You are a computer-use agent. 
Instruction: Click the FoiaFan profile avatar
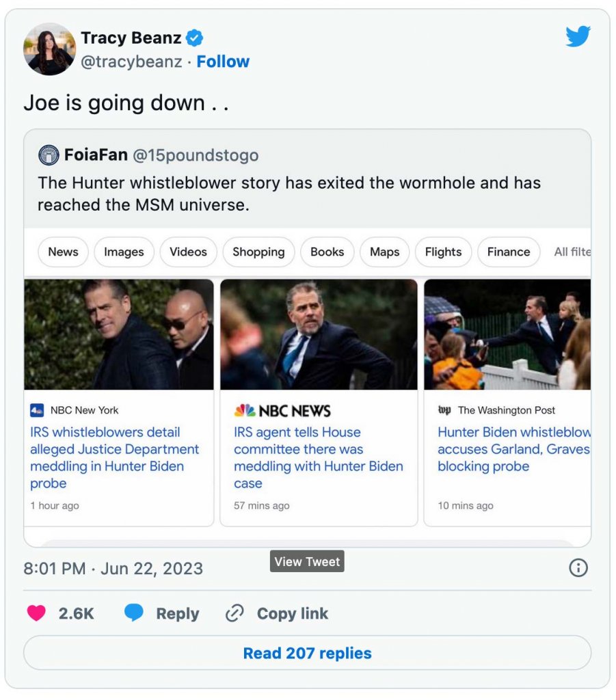click(49, 155)
